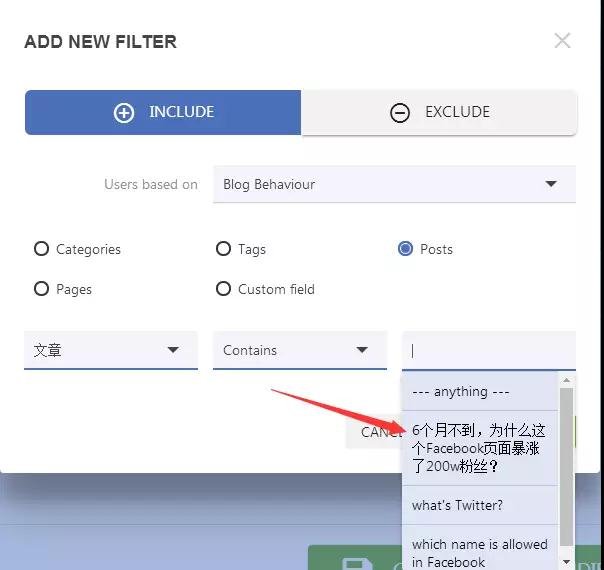This screenshot has width=604, height=570.
Task: Click the dropdown list scrollbar up arrow
Action: (567, 380)
